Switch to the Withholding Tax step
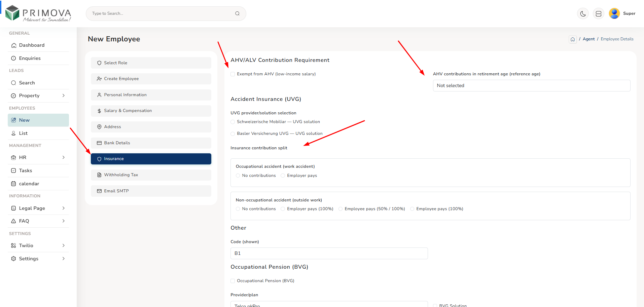The height and width of the screenshot is (307, 644). click(151, 175)
